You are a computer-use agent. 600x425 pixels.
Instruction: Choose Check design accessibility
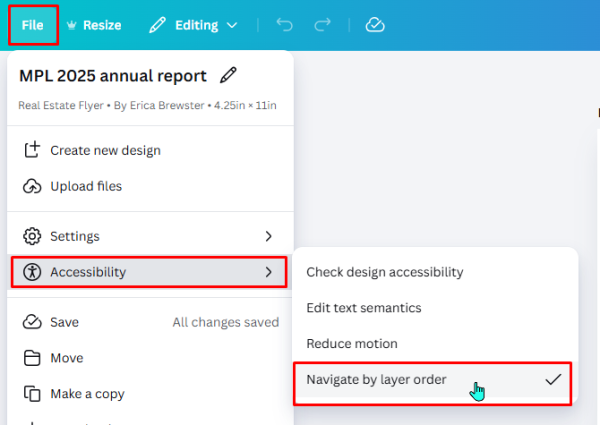[x=435, y=272]
